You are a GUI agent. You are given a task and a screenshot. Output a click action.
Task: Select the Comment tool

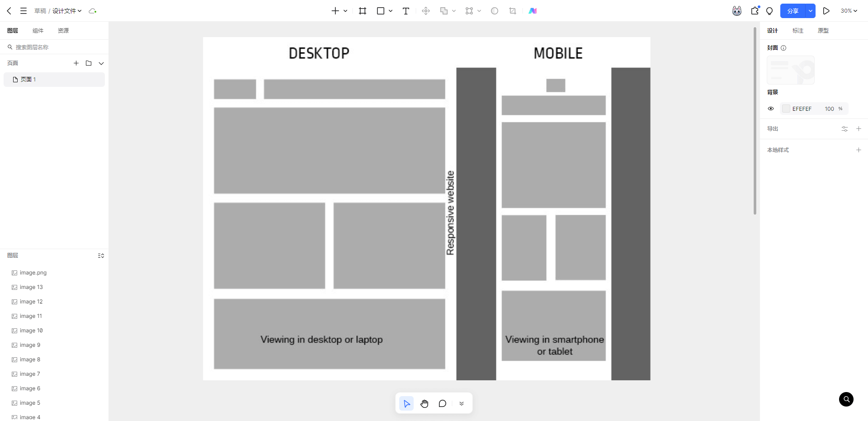(442, 403)
